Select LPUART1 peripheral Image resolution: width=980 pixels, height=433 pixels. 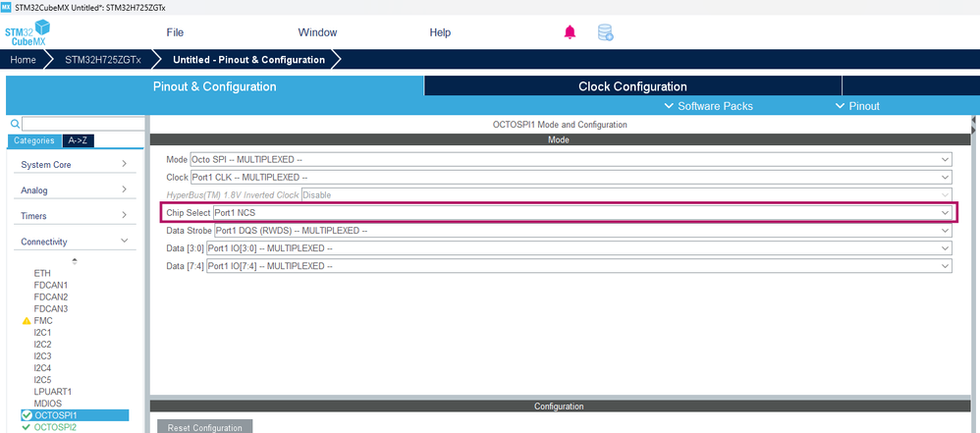52,392
